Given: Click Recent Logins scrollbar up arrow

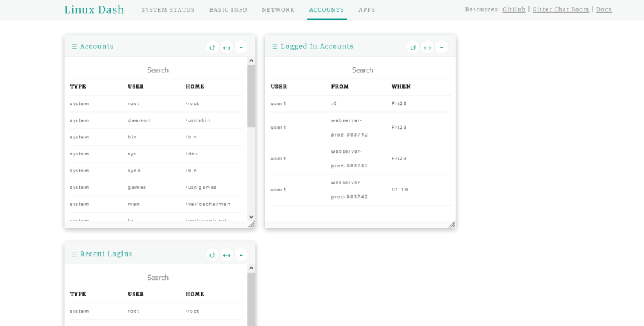Looking at the screenshot, I should tap(252, 269).
